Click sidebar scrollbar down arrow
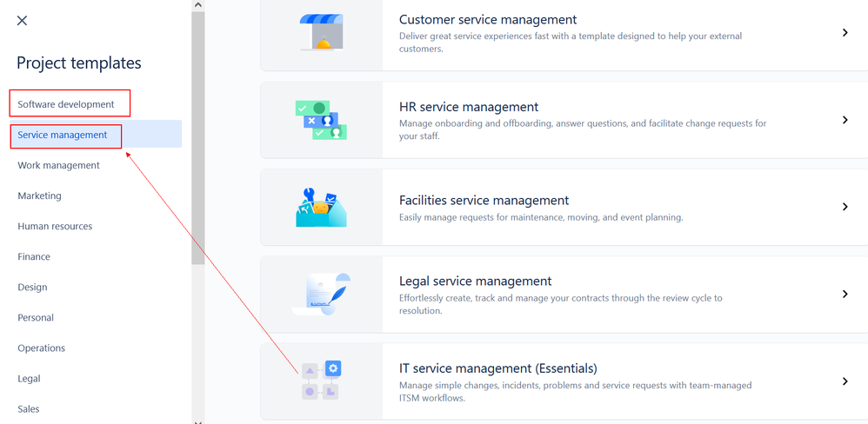Viewport: 868px width, 424px height. tap(198, 421)
